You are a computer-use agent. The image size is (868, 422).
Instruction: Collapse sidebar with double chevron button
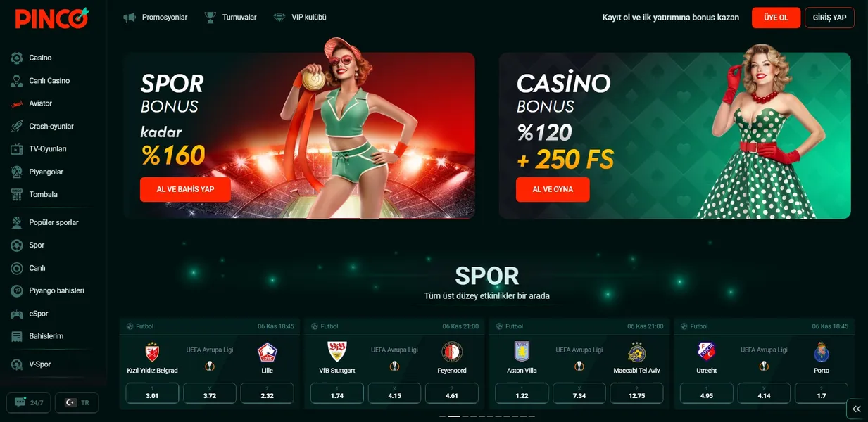(856, 409)
